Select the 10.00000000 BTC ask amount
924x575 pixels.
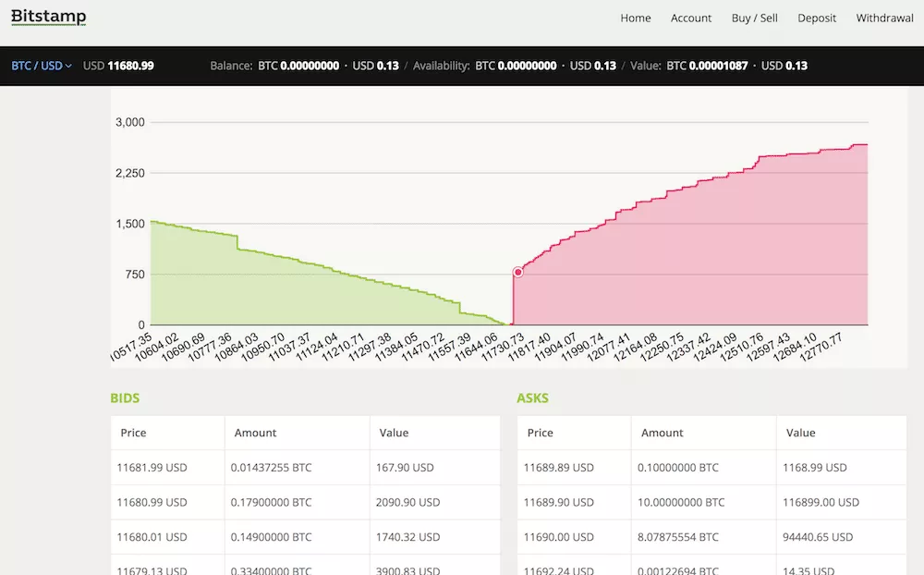point(681,503)
